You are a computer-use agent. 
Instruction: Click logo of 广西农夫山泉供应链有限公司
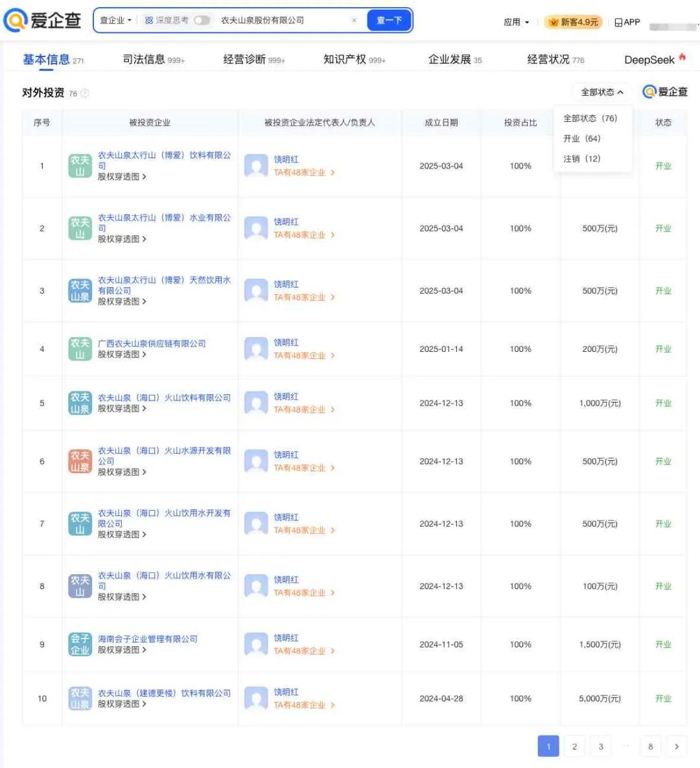[80, 349]
